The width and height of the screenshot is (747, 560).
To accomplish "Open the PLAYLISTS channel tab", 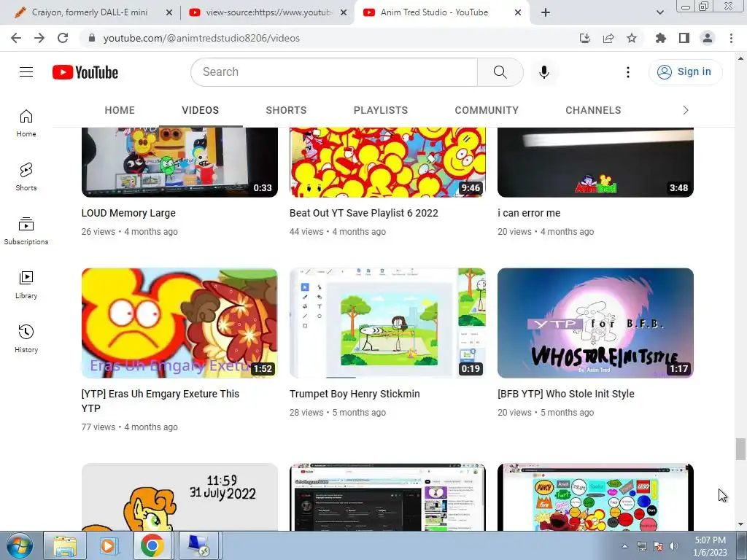I will 381,111.
